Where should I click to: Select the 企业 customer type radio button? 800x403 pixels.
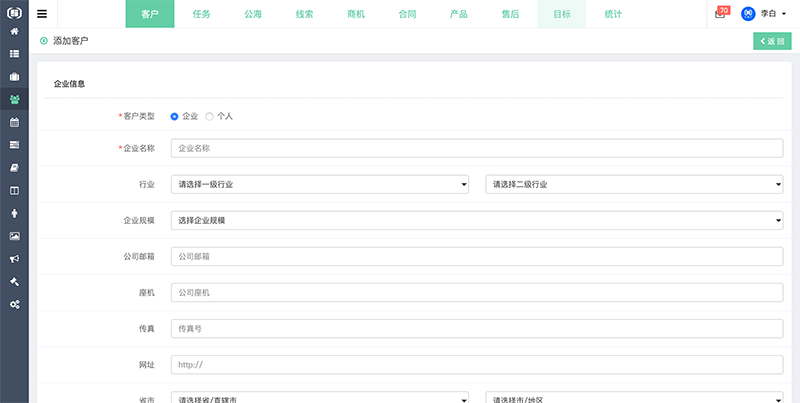click(175, 116)
